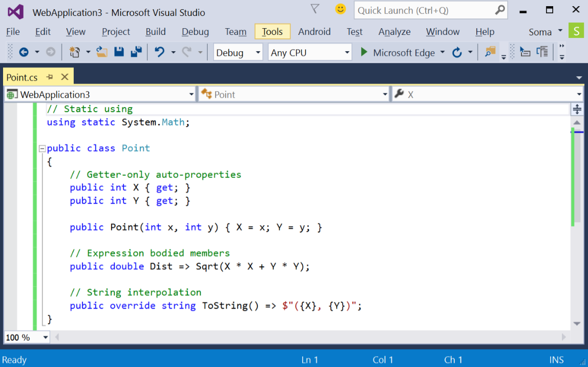This screenshot has width=588, height=367.
Task: Open the Point type navigation dropdown
Action: click(385, 94)
